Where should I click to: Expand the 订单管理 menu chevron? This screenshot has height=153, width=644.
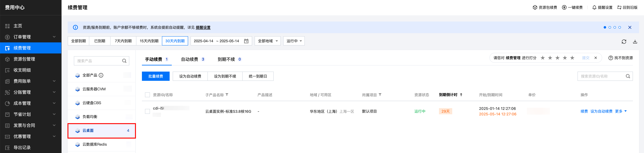tap(54, 37)
